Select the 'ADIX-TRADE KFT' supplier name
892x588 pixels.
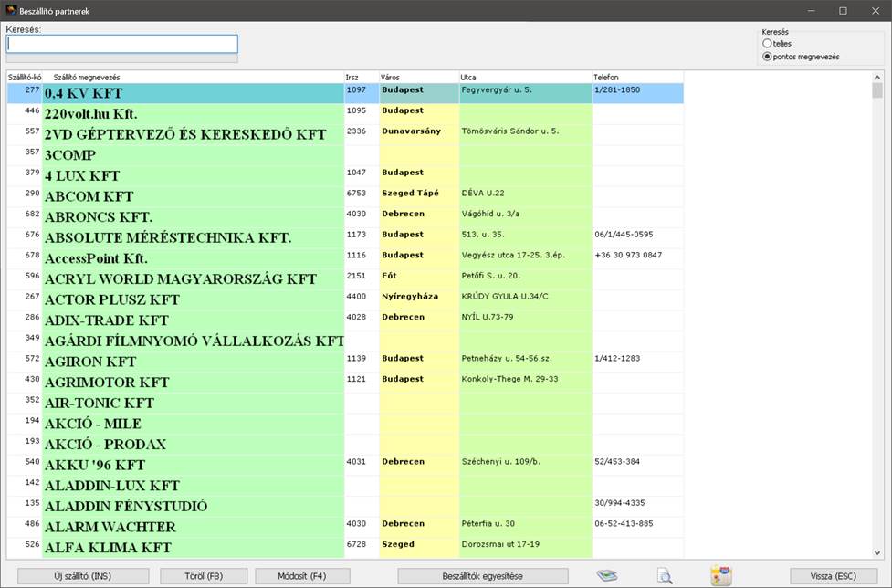pos(107,320)
